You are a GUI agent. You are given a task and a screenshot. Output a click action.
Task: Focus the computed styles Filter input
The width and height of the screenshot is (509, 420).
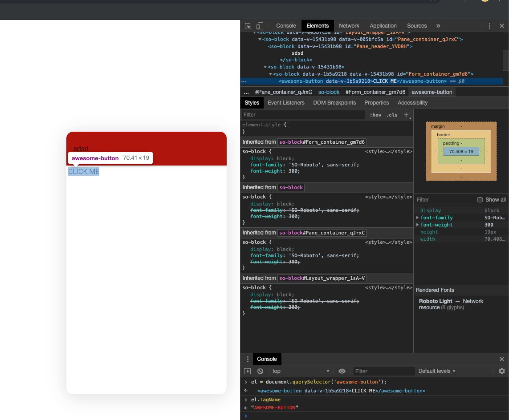pos(445,200)
